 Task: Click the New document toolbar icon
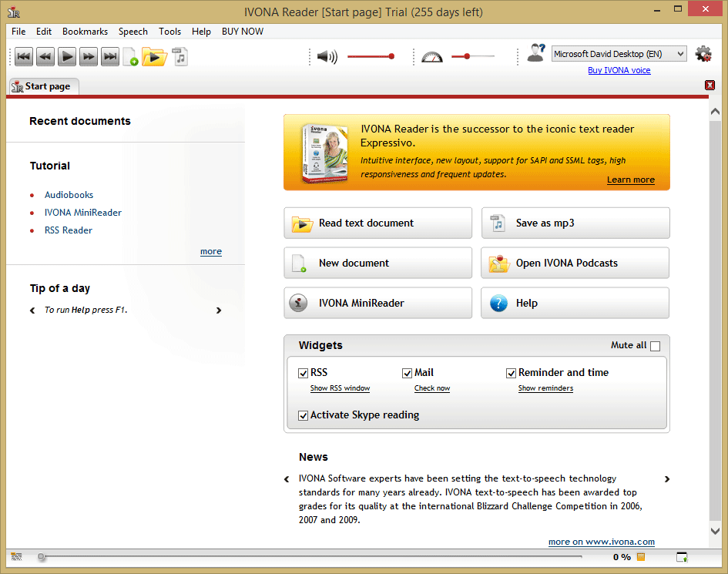point(130,57)
